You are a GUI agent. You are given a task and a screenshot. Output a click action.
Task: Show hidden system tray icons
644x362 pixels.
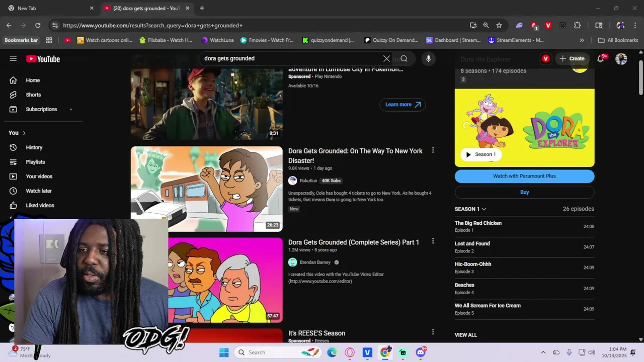pos(543,352)
